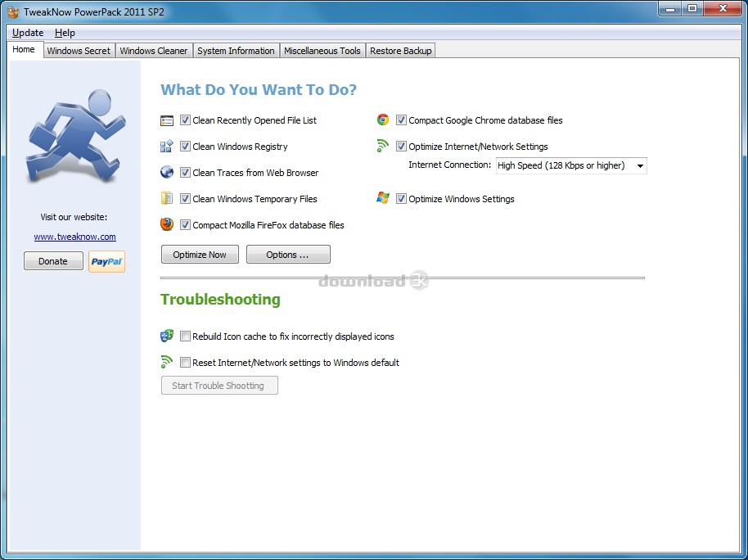Click the Troubleshooting heading
748x560 pixels.
pos(220,300)
